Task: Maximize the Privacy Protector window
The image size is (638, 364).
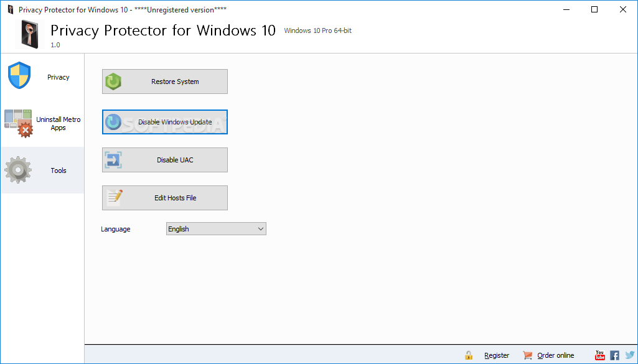Action: [x=594, y=9]
